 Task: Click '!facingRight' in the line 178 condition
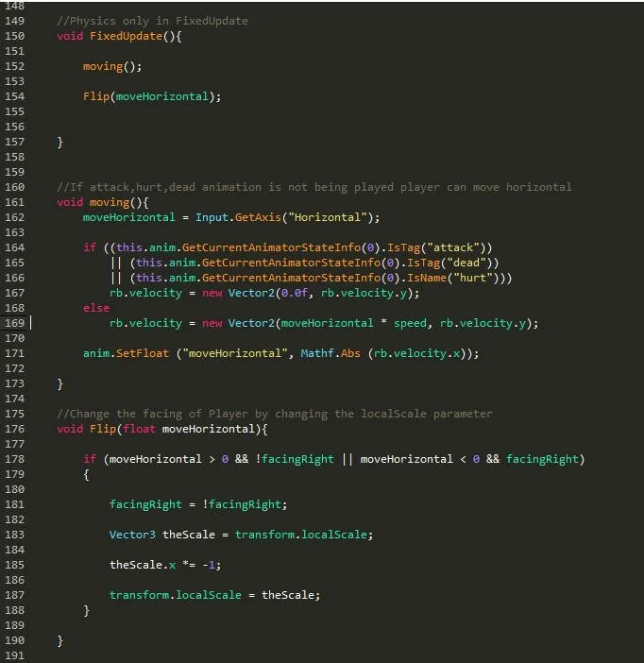coord(295,459)
